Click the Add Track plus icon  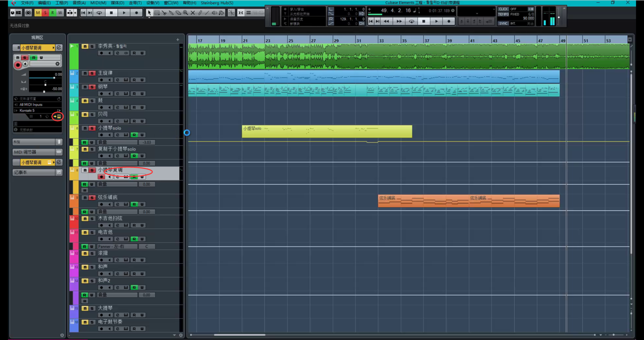(178, 40)
